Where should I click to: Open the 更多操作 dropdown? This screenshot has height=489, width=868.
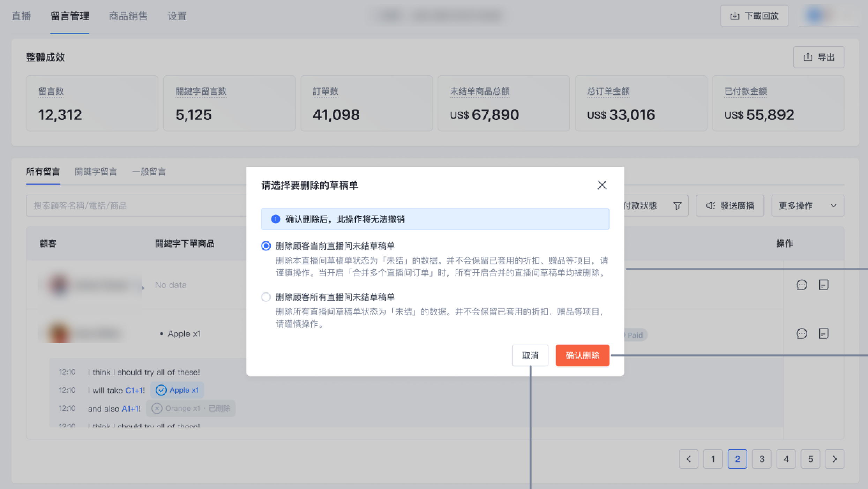tap(808, 206)
